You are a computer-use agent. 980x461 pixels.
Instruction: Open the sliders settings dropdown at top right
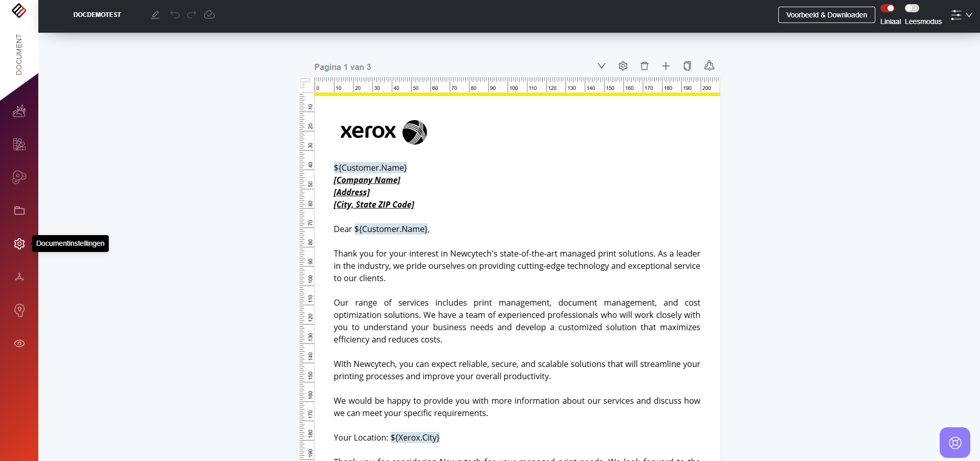point(961,15)
